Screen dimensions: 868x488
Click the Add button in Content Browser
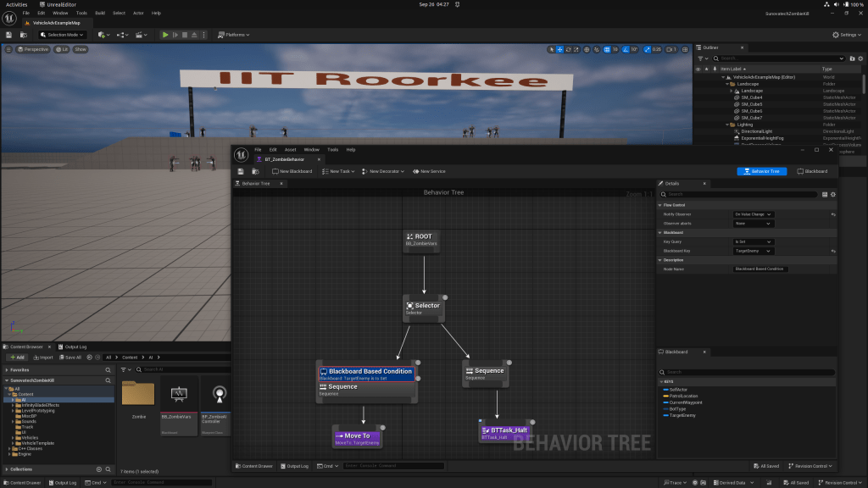[15, 358]
